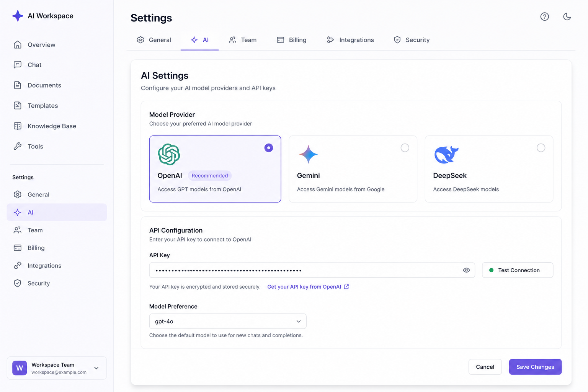The width and height of the screenshot is (588, 392).
Task: Open sidebar Integrations via link icon
Action: [18, 266]
